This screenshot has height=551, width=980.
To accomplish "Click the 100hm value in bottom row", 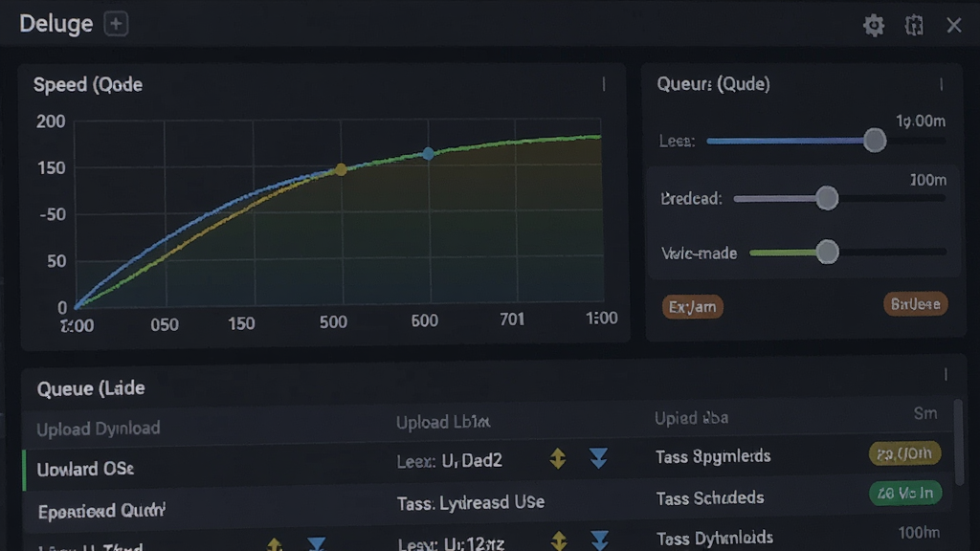I will [x=919, y=533].
